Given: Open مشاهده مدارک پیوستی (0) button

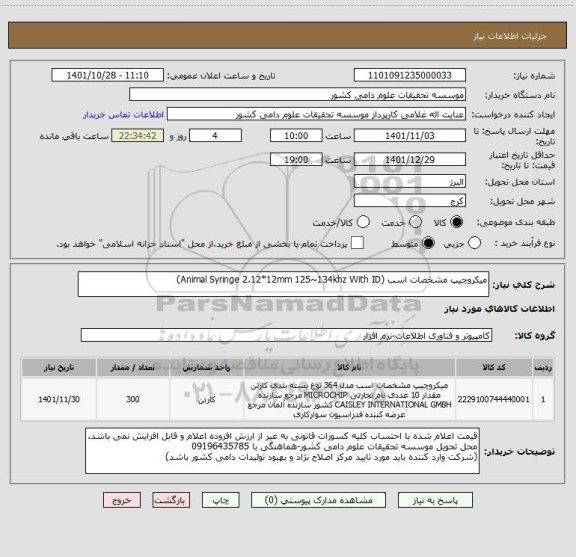Looking at the screenshot, I should click(x=318, y=500).
